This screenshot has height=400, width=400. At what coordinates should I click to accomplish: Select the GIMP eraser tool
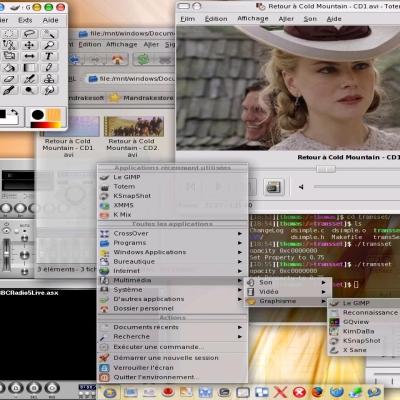click(x=9, y=79)
